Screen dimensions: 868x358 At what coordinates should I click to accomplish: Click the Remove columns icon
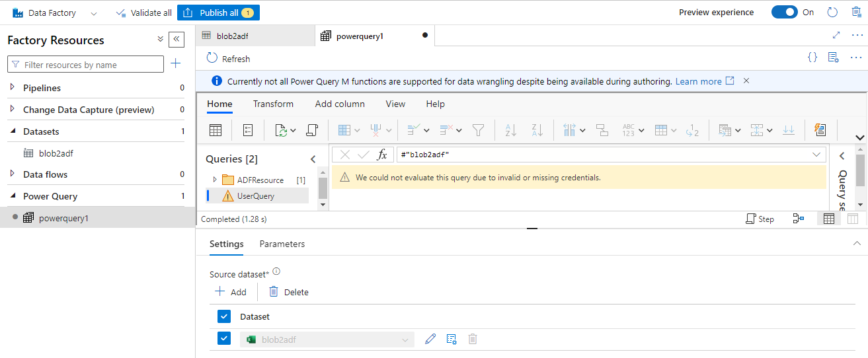click(x=376, y=130)
